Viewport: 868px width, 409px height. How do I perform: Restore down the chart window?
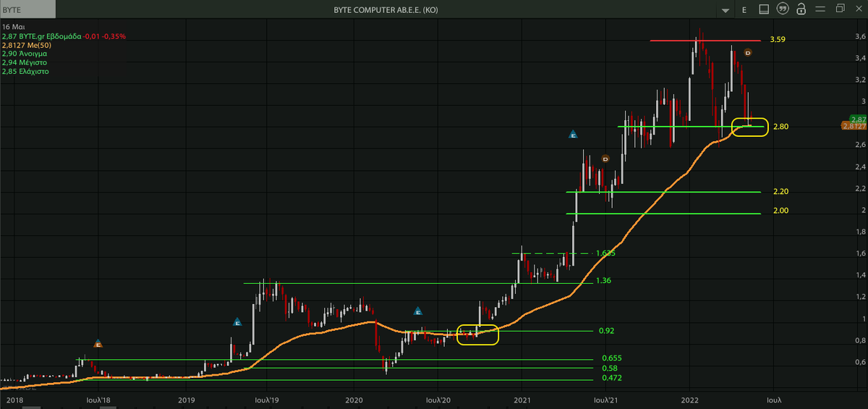(x=839, y=9)
